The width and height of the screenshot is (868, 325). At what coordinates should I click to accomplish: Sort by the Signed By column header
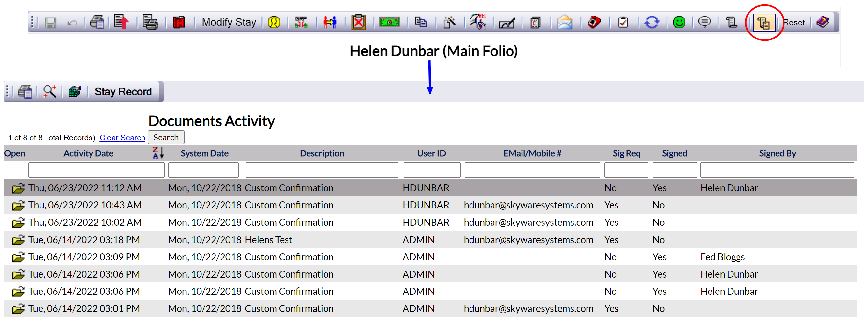tap(777, 153)
